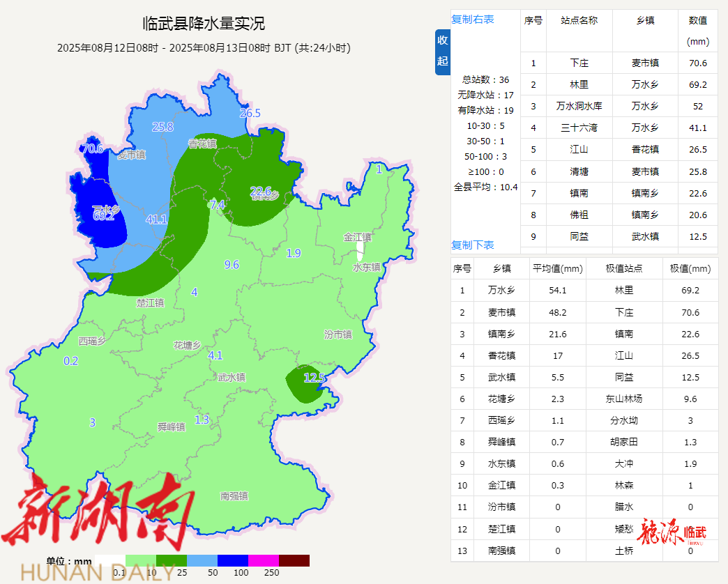This screenshot has width=728, height=584.
Task: Click the 极值站点 column header
Action: point(624,268)
